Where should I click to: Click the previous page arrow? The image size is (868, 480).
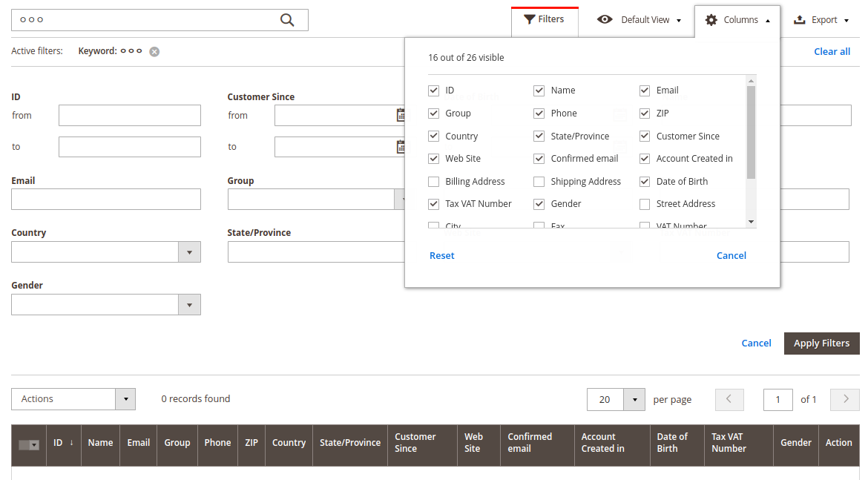pos(729,399)
